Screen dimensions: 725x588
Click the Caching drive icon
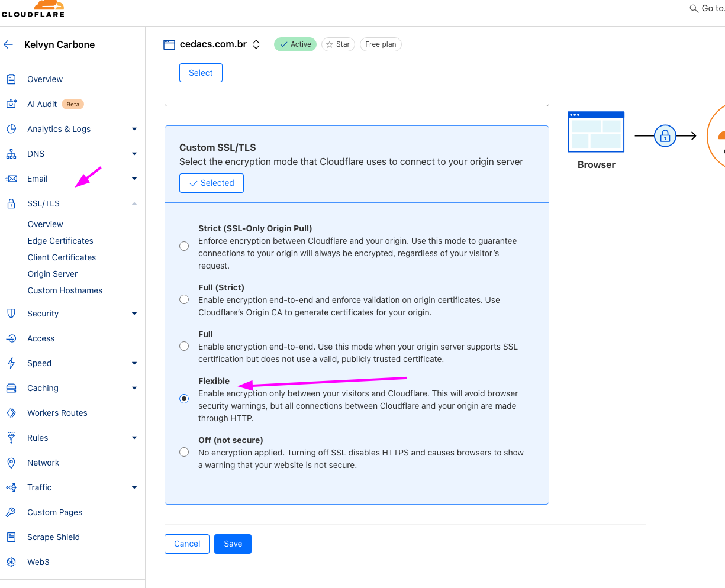coord(11,388)
